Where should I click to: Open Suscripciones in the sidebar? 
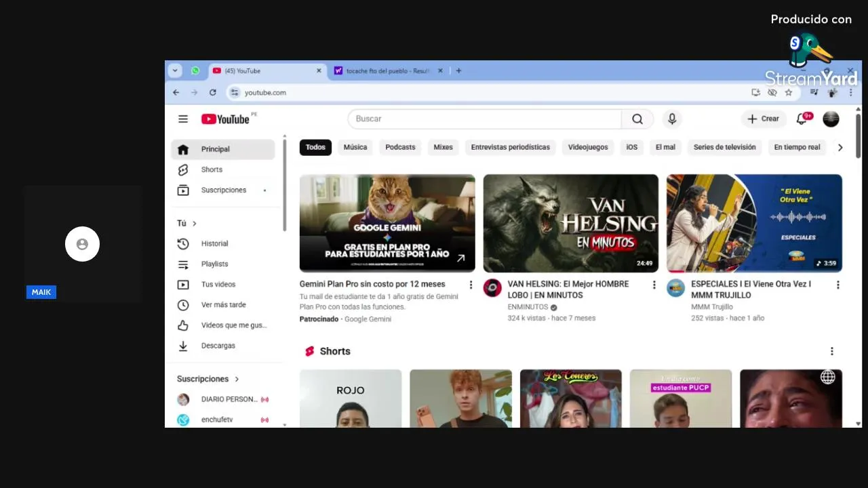point(223,190)
